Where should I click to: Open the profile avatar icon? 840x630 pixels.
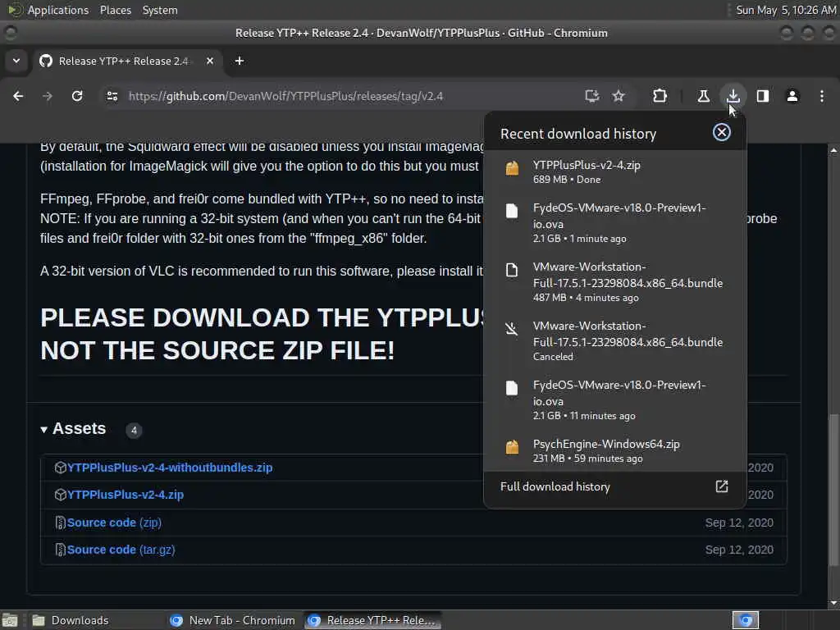pos(792,96)
